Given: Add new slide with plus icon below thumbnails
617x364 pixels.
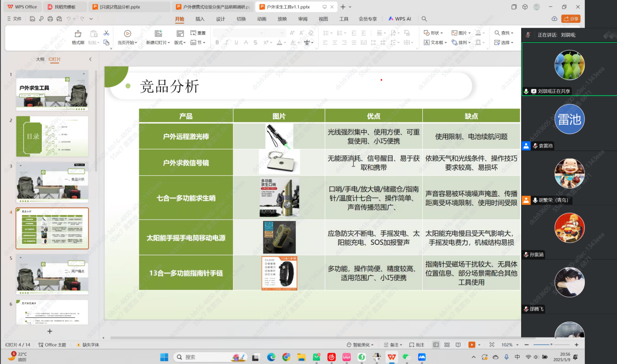Looking at the screenshot, I should [49, 331].
